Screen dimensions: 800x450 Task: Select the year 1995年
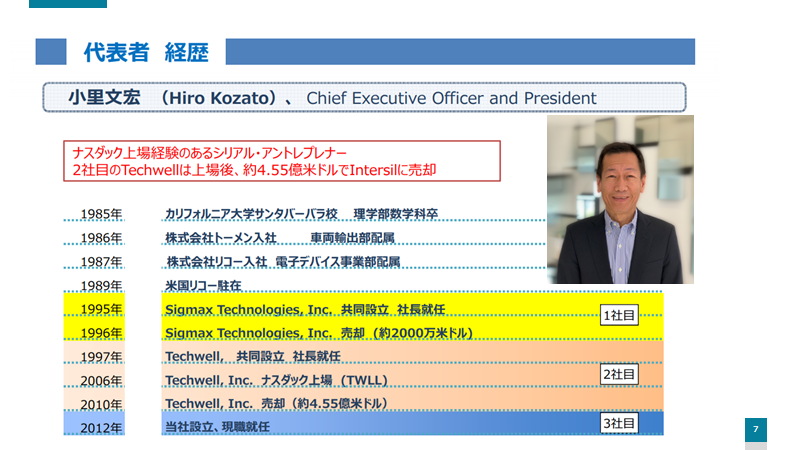(x=101, y=309)
